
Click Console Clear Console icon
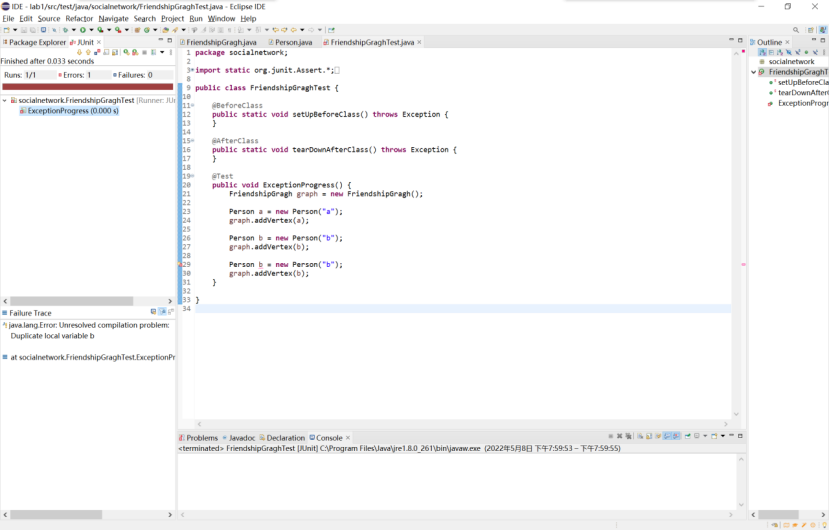pos(640,436)
